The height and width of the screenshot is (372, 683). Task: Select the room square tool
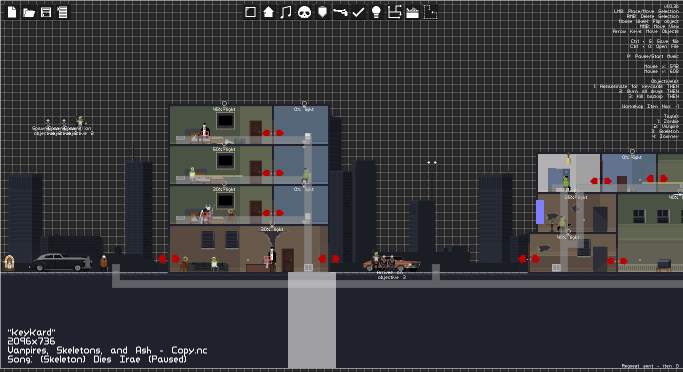tap(250, 12)
